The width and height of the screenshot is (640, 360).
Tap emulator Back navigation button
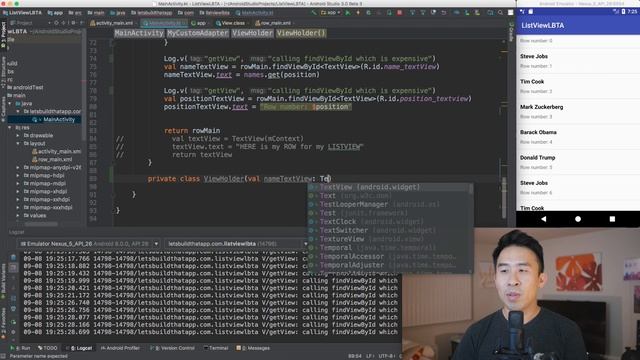point(544,219)
